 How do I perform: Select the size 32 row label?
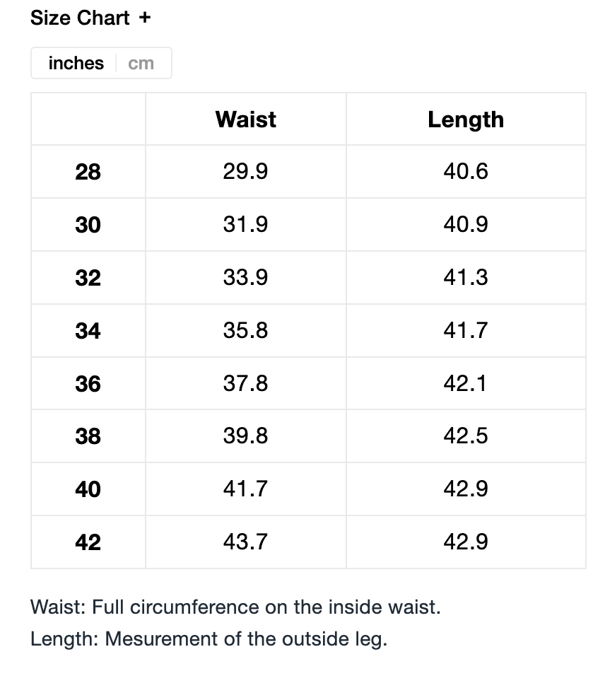[88, 278]
